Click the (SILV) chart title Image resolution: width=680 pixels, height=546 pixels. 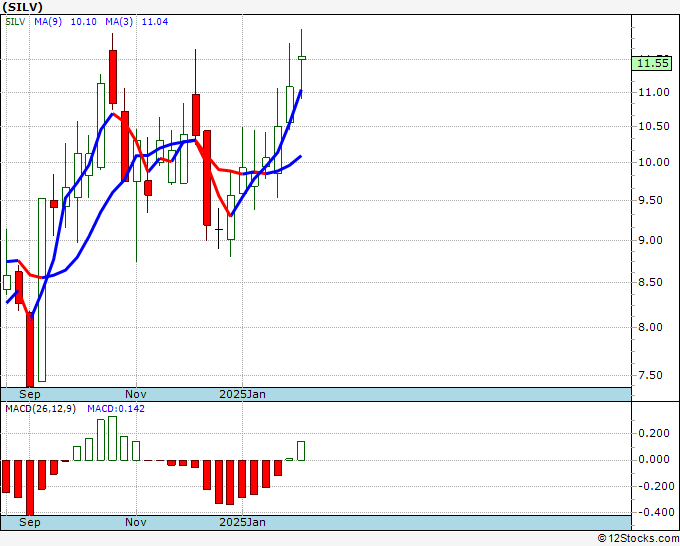(x=22, y=7)
